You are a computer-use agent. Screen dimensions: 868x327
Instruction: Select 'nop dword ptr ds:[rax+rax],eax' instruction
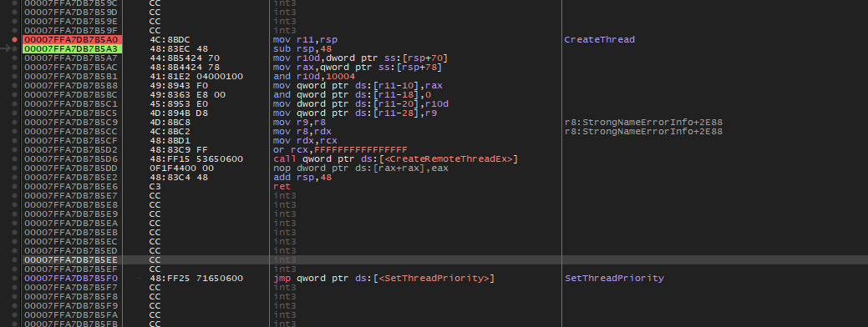[360, 168]
